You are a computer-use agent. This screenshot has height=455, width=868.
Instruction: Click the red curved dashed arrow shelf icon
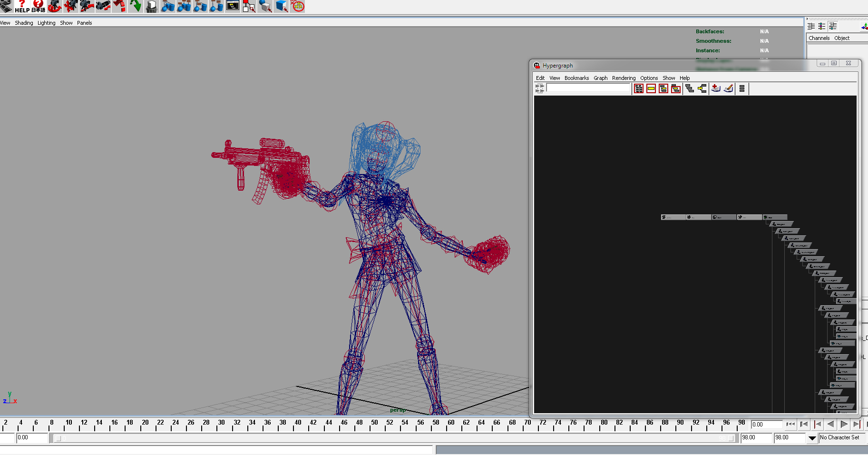tap(119, 6)
